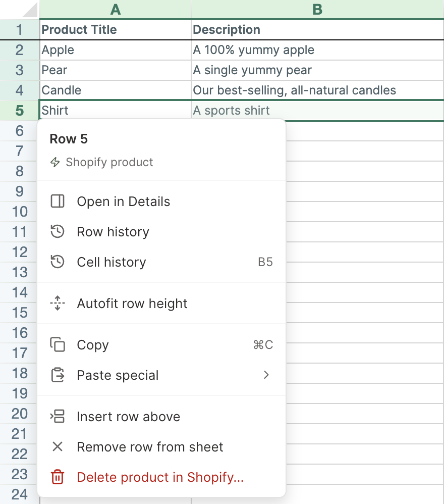Select column A header
Screen dimensions: 444x504
pyautogui.click(x=115, y=9)
